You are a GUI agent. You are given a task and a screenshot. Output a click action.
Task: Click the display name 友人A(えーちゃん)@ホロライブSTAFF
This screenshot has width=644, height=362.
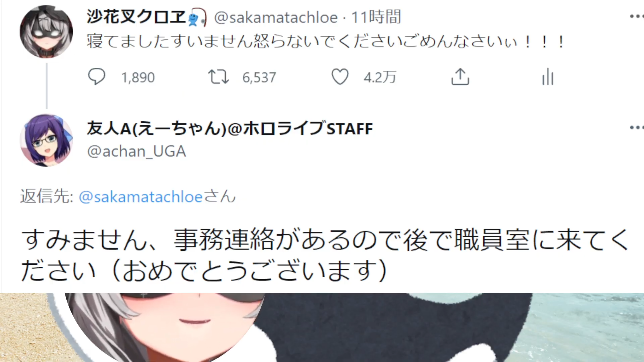[230, 128]
